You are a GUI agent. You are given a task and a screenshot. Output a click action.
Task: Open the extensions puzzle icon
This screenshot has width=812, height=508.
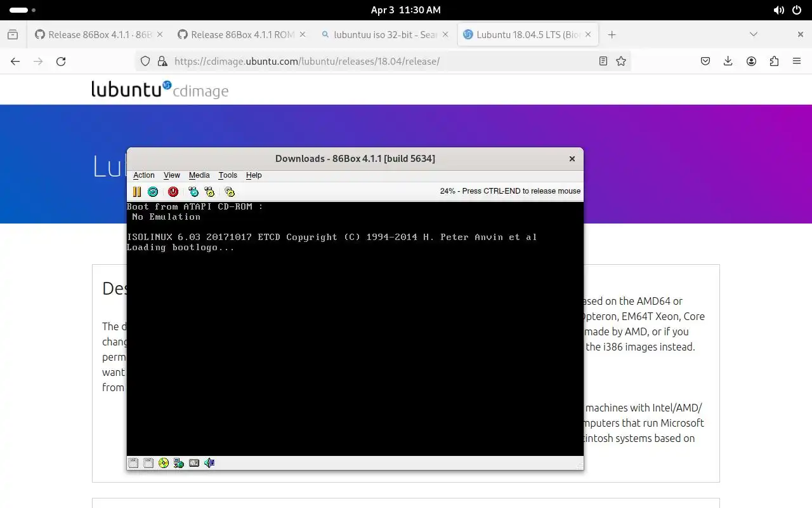click(x=774, y=62)
